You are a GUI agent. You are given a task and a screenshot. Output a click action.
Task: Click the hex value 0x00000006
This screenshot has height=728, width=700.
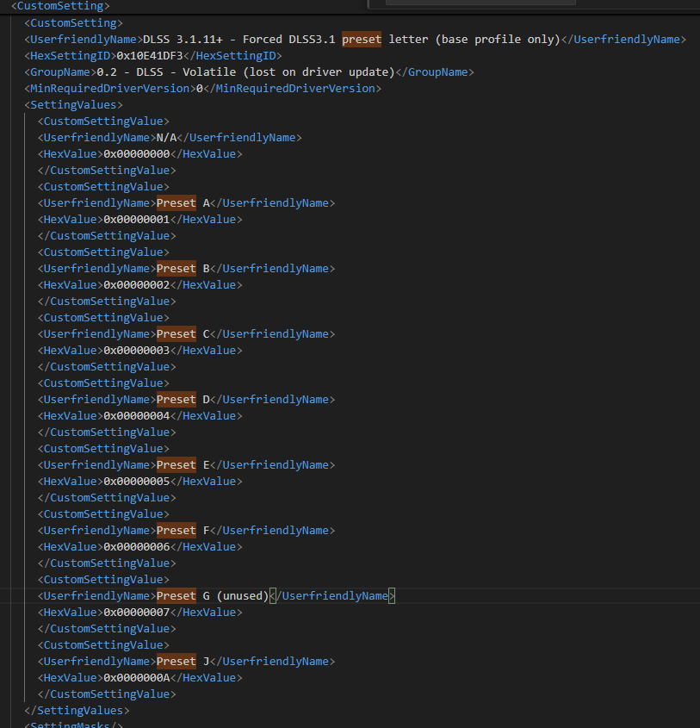pos(137,546)
